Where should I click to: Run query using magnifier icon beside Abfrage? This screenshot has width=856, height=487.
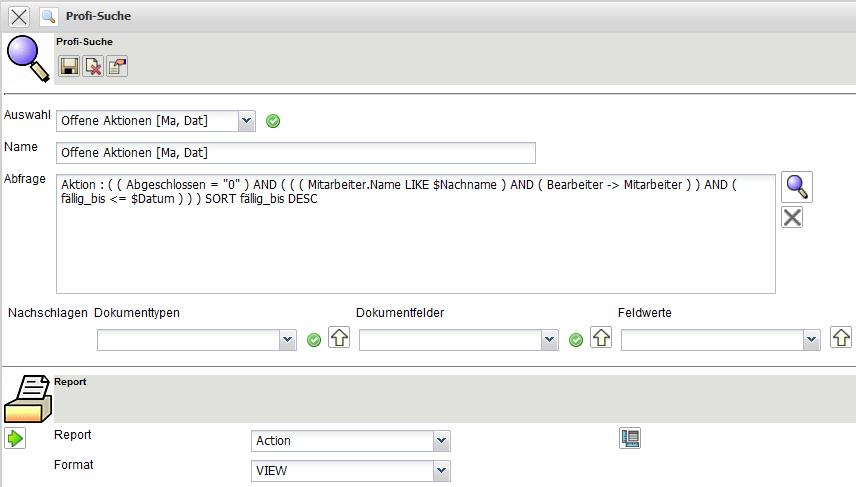click(797, 187)
